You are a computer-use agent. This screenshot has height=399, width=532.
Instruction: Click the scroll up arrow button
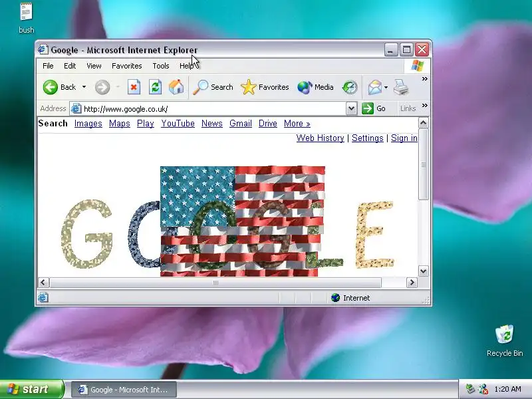[x=424, y=123]
